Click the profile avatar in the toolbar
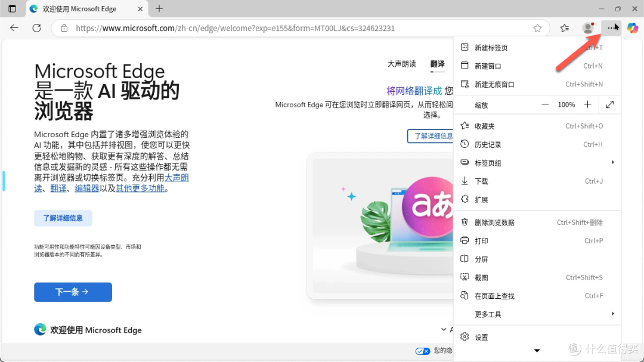644x362 pixels. [587, 27]
